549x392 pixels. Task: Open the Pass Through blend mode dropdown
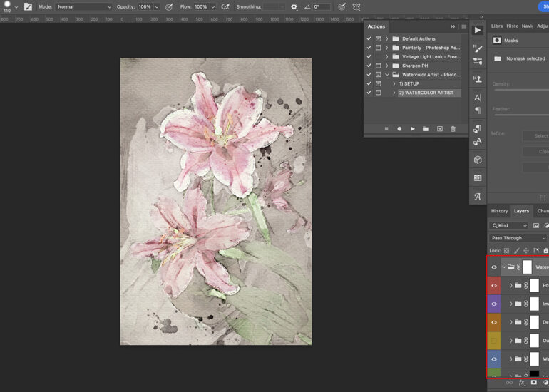(518, 238)
